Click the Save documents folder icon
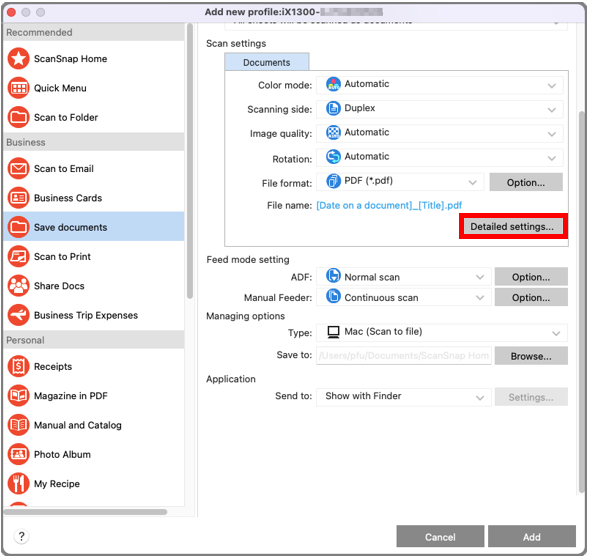This screenshot has height=558, width=589. 18,227
